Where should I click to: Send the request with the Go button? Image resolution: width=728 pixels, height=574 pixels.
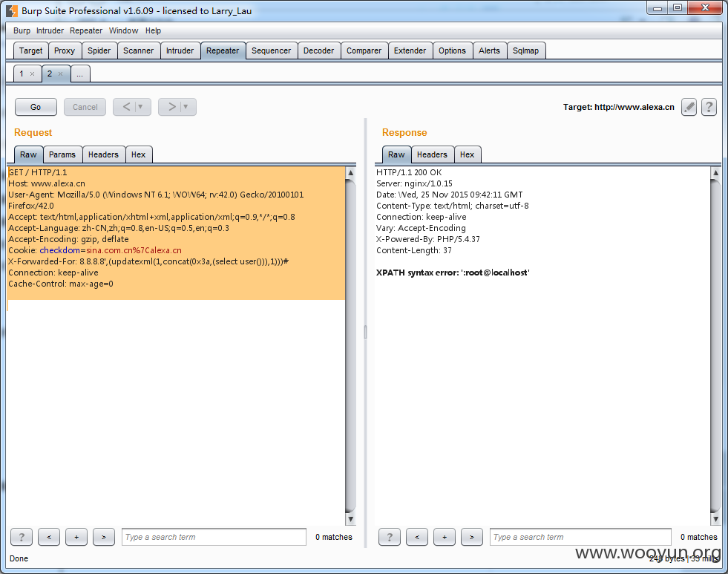pyautogui.click(x=36, y=107)
